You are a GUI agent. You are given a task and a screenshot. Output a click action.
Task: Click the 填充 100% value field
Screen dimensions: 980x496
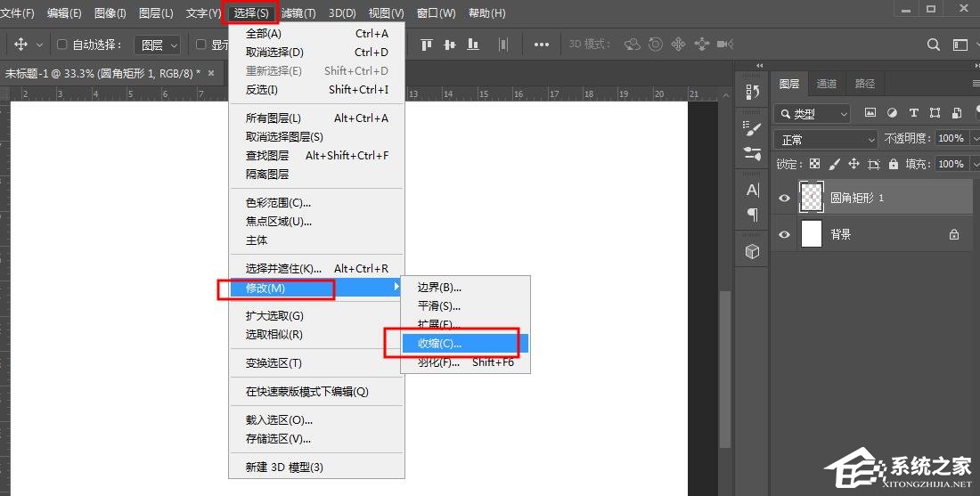point(950,164)
